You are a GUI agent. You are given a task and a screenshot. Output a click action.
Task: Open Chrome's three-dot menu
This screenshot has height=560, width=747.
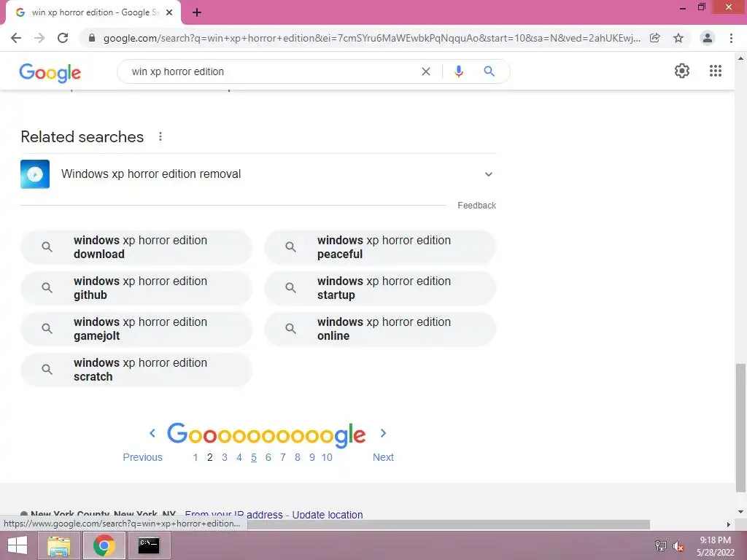click(731, 38)
